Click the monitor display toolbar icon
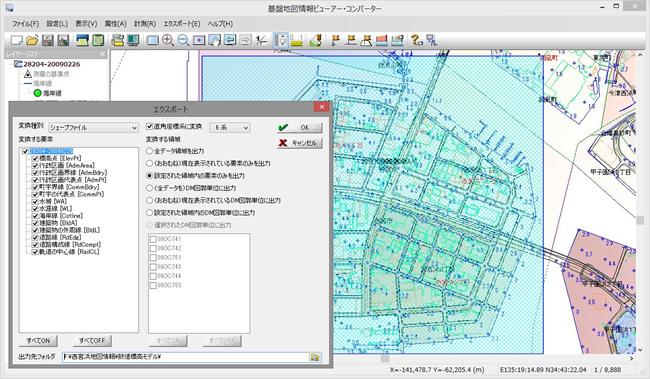The height and width of the screenshot is (379, 650). [x=133, y=40]
